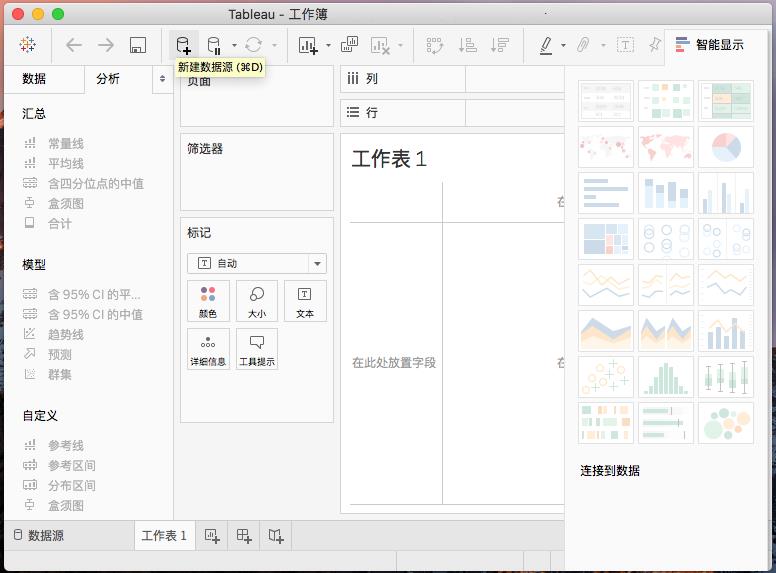
Task: Select the filled map chart thumbnail
Action: (666, 147)
